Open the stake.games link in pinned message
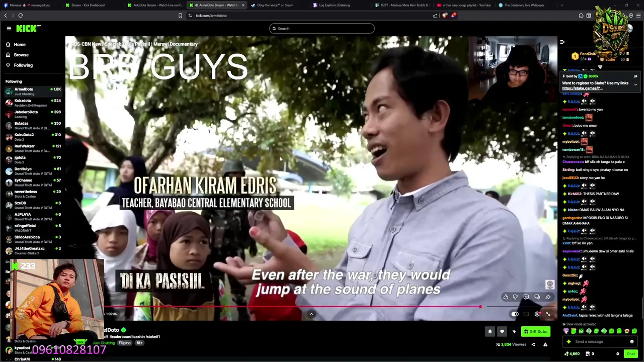Screen dimensions: 644x362 [582, 88]
